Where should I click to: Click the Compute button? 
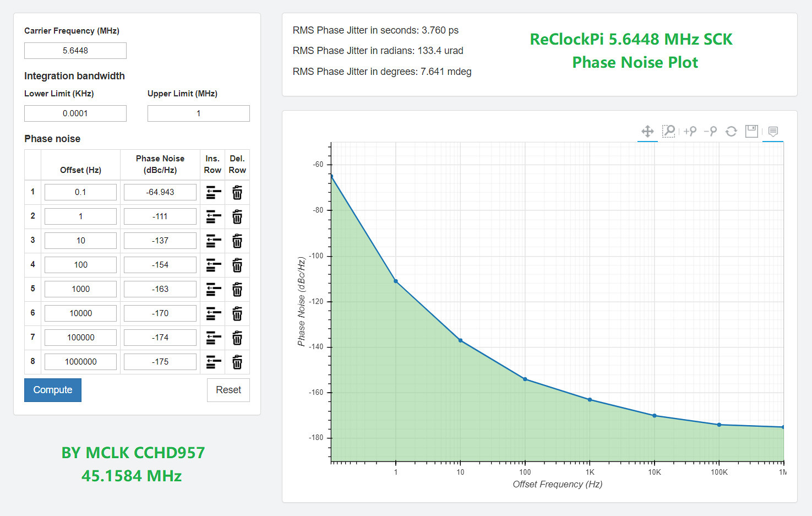click(x=53, y=390)
